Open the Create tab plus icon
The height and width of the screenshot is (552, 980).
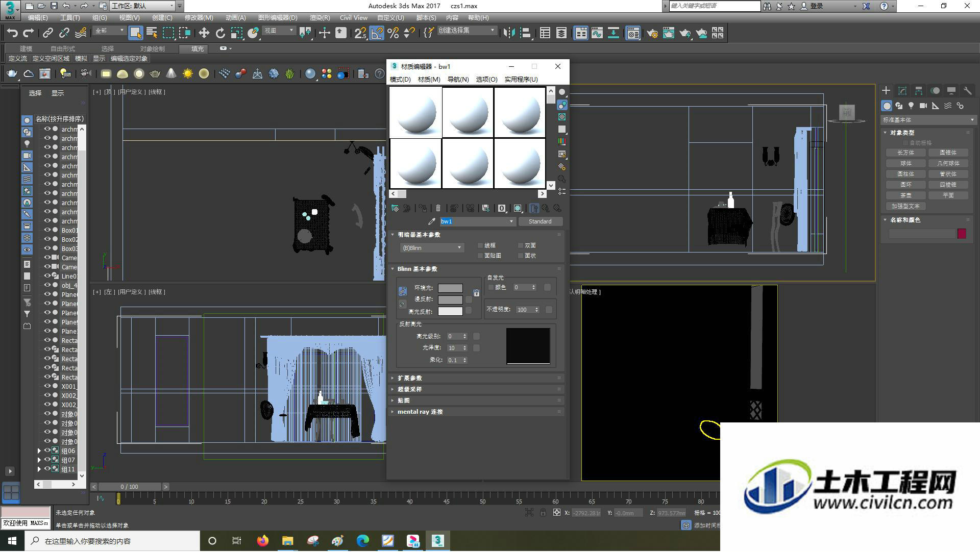point(886,90)
